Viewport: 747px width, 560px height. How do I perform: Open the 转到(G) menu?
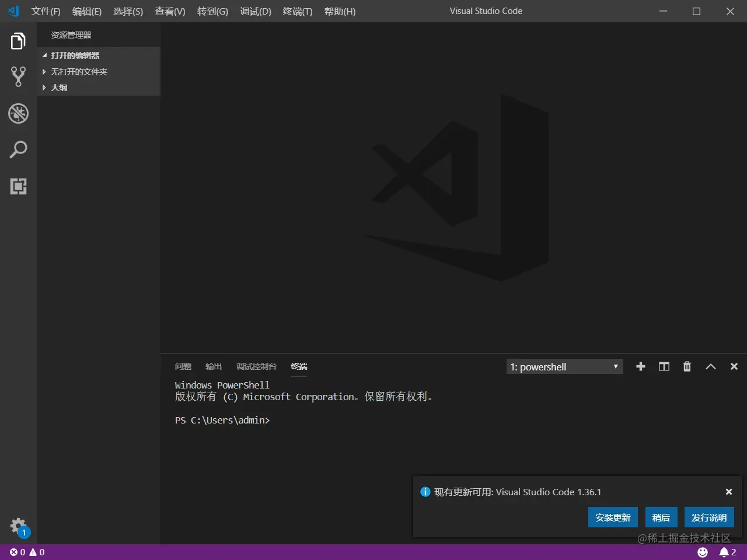(x=212, y=11)
